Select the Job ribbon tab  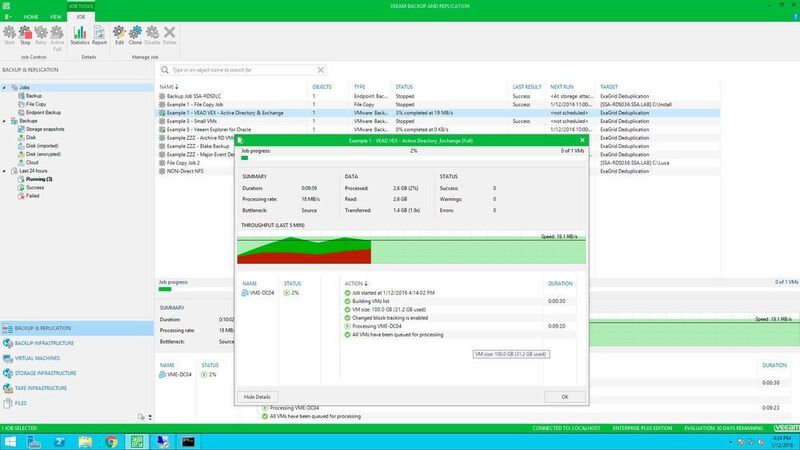(81, 17)
